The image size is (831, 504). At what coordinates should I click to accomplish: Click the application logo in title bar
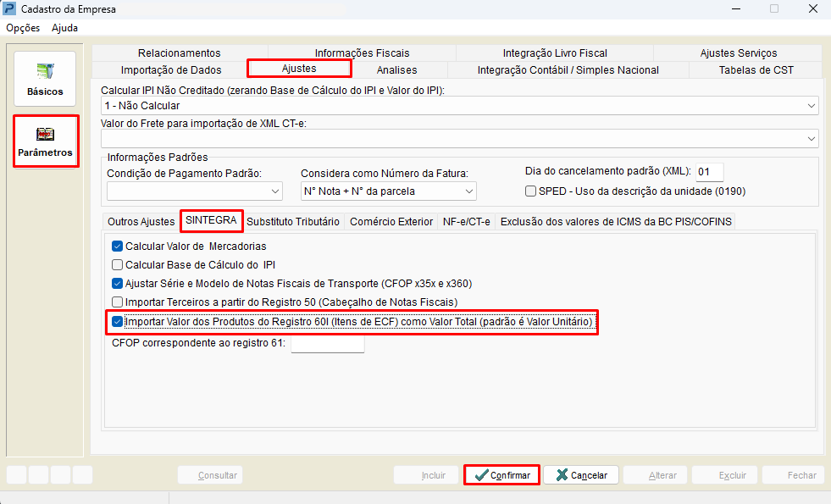point(9,8)
